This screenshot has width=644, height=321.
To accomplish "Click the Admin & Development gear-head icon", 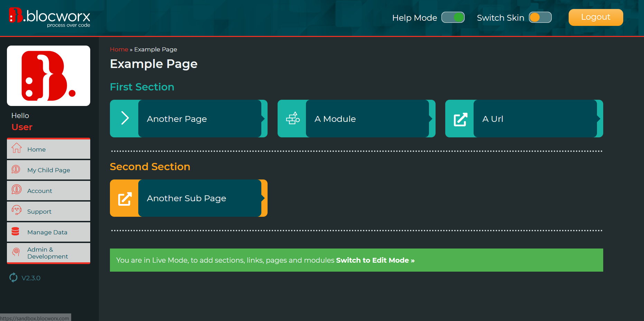I will tap(16, 252).
